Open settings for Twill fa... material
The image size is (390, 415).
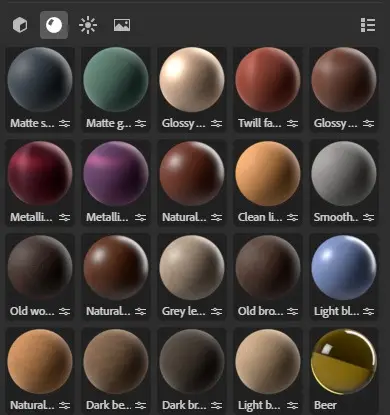[292, 124]
